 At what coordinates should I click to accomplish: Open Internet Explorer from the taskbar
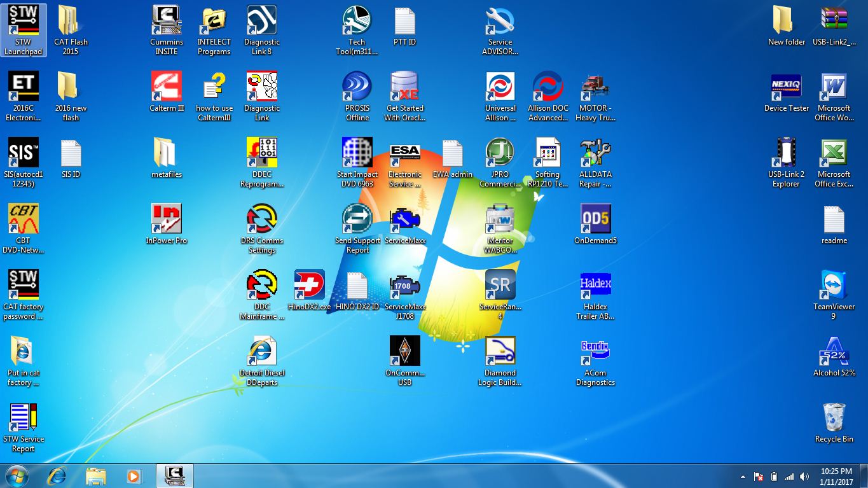click(57, 475)
